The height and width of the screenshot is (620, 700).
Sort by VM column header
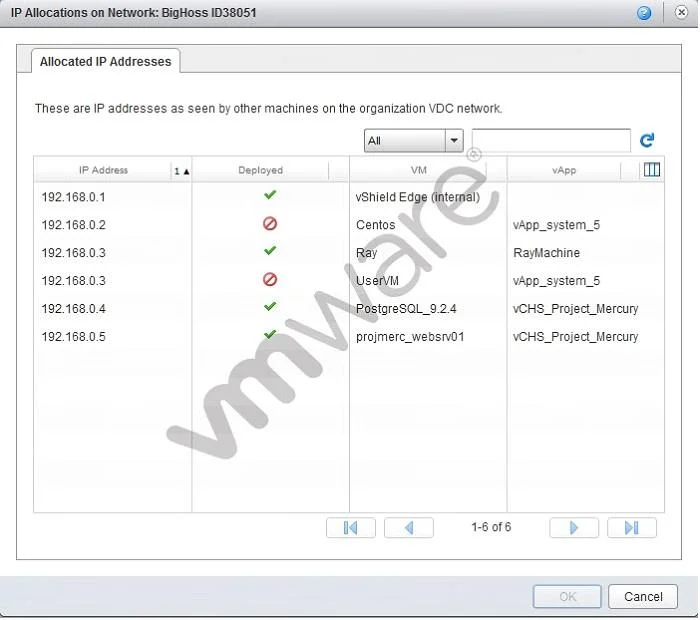pos(419,170)
